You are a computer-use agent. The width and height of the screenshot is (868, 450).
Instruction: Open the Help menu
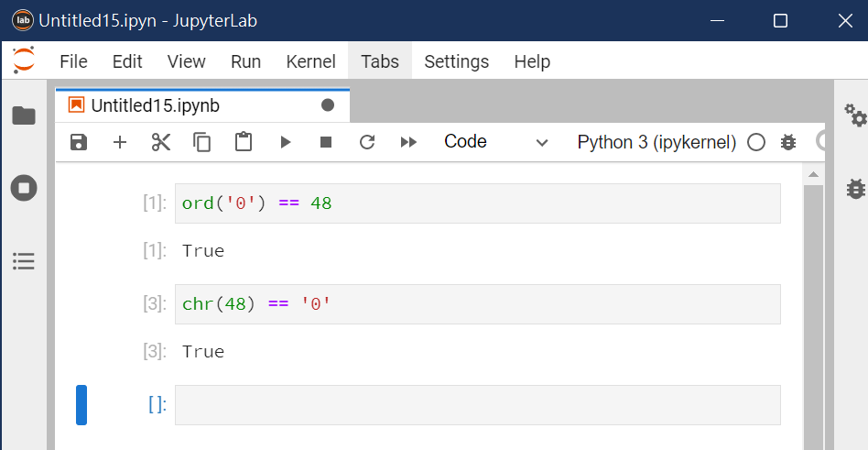tap(532, 61)
